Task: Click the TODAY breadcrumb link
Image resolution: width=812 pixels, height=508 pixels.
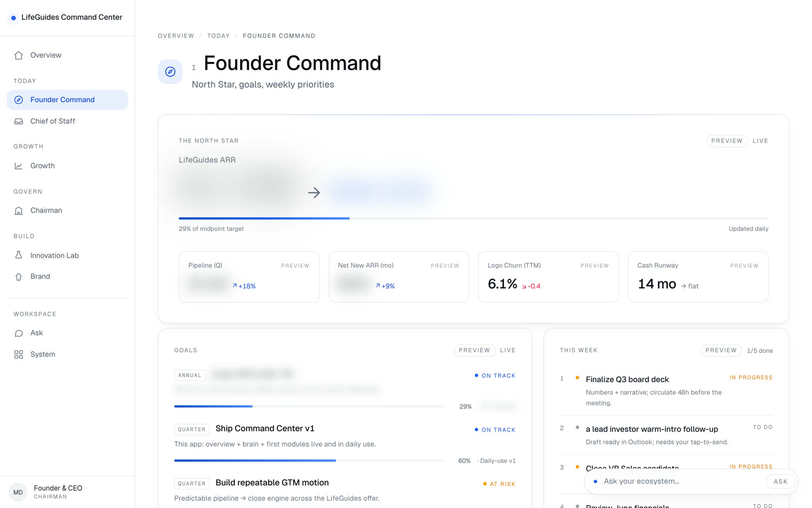Action: click(218, 36)
